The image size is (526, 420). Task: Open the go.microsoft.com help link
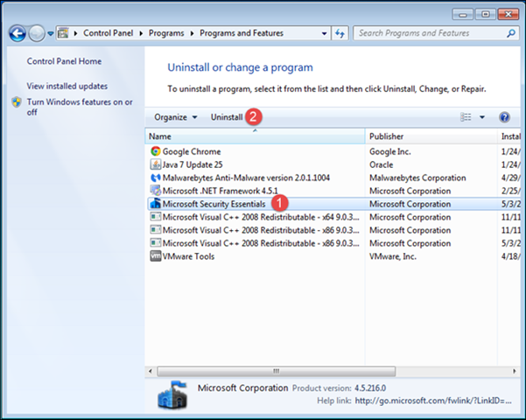(433, 401)
